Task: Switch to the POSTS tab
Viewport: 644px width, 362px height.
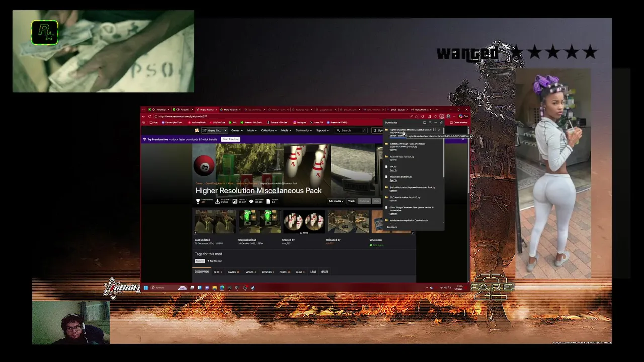Action: (x=285, y=272)
